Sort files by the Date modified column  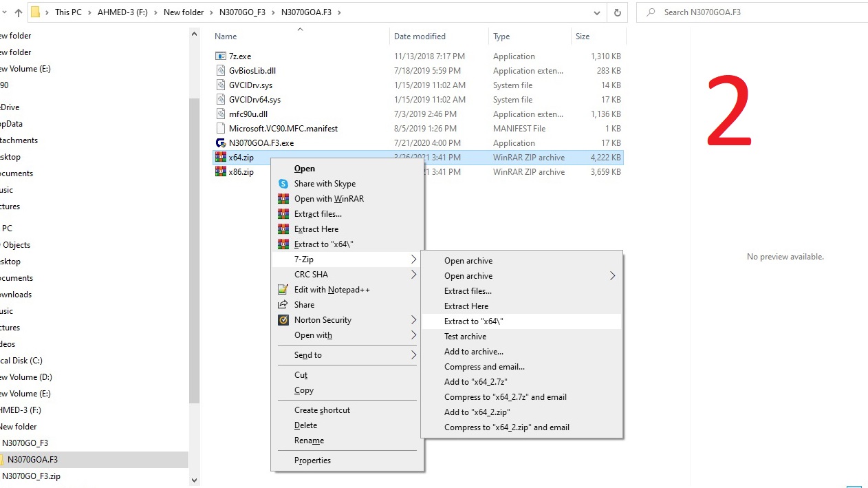point(420,36)
